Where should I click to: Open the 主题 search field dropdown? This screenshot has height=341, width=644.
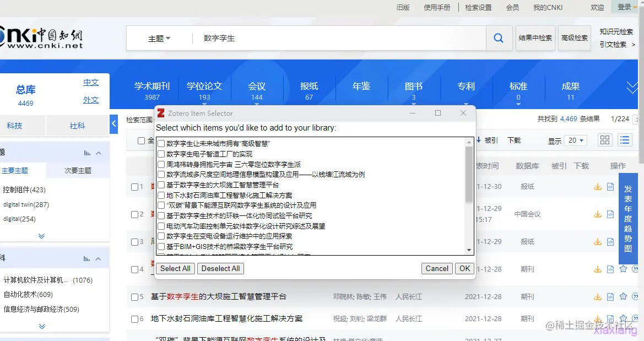159,38
